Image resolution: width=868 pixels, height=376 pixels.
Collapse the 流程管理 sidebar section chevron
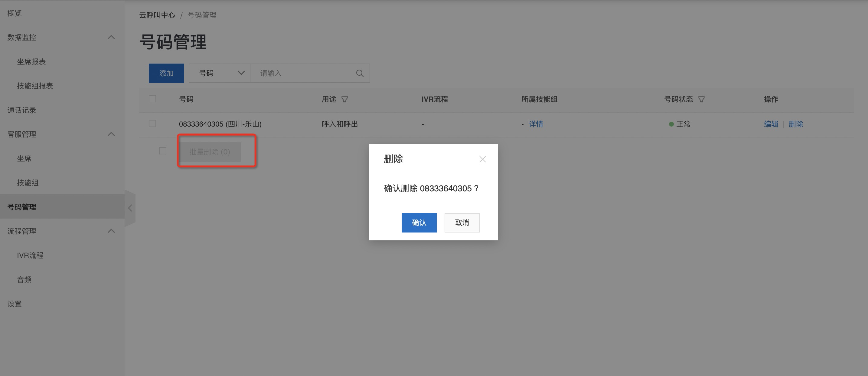(x=111, y=231)
